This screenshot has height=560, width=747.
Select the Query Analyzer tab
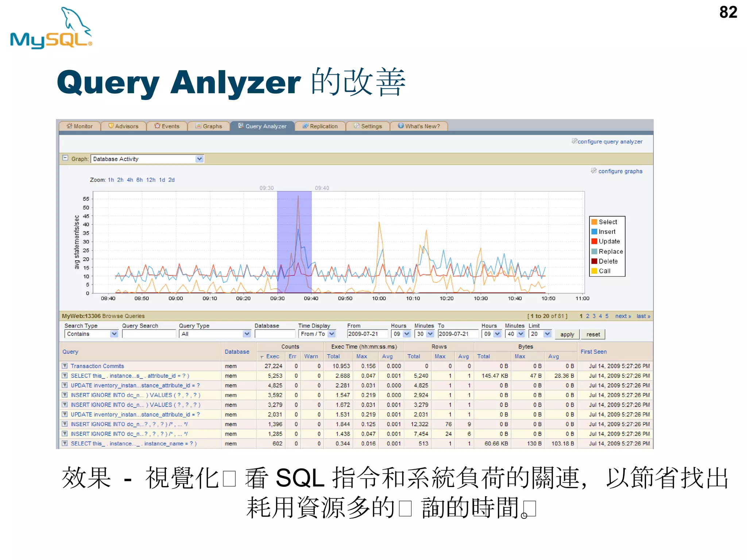coord(262,126)
